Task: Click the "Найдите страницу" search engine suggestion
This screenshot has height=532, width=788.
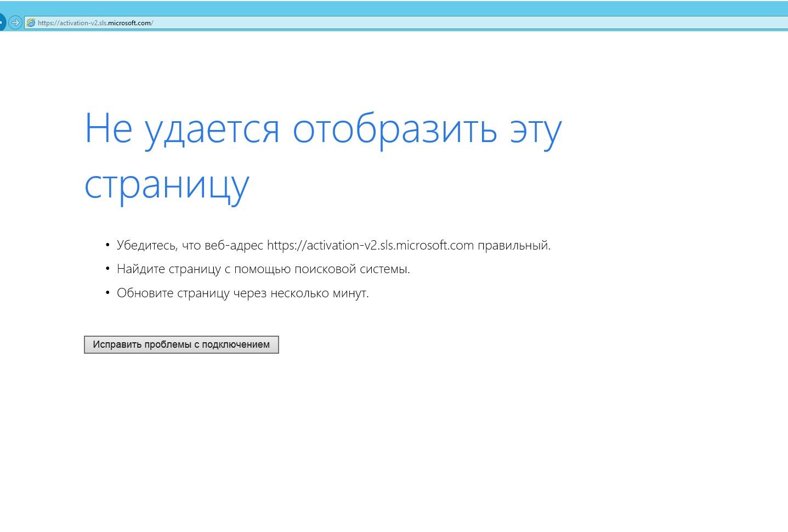Action: point(169,269)
